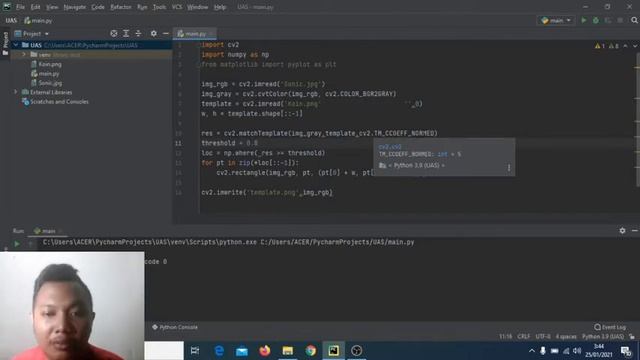
Task: Open the VCS menu
Action: coord(177,7)
